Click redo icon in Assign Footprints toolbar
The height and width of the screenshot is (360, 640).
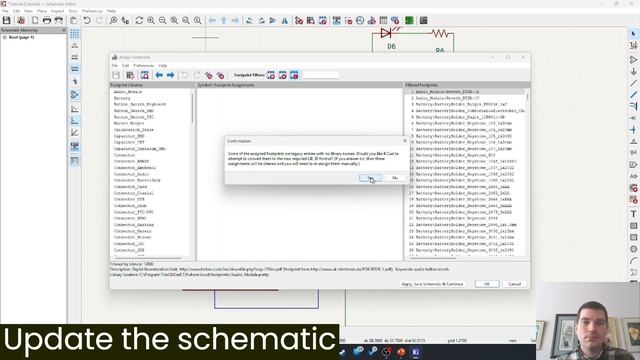coord(197,75)
